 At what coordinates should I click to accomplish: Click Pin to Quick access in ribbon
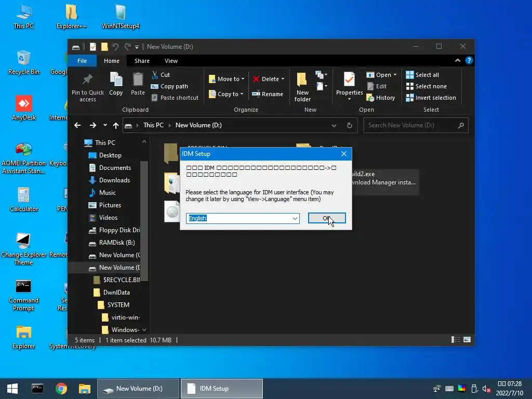pos(87,87)
